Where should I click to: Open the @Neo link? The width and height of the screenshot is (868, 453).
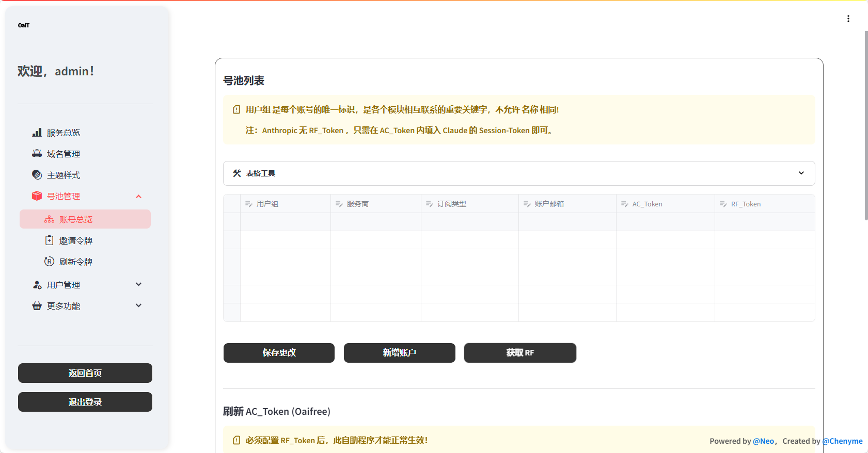[763, 441]
